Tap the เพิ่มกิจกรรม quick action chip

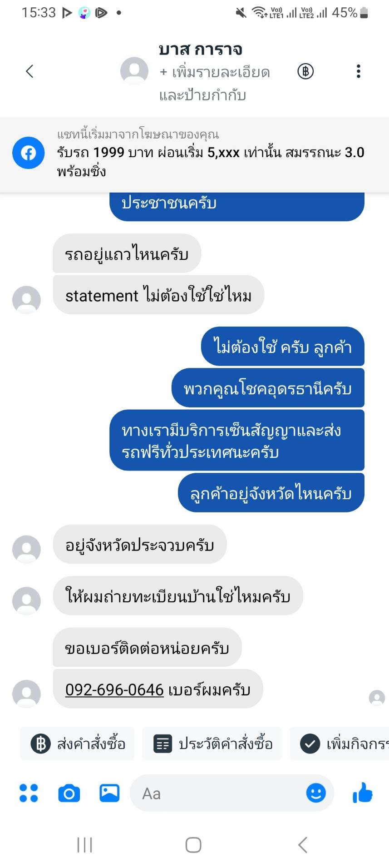click(340, 744)
